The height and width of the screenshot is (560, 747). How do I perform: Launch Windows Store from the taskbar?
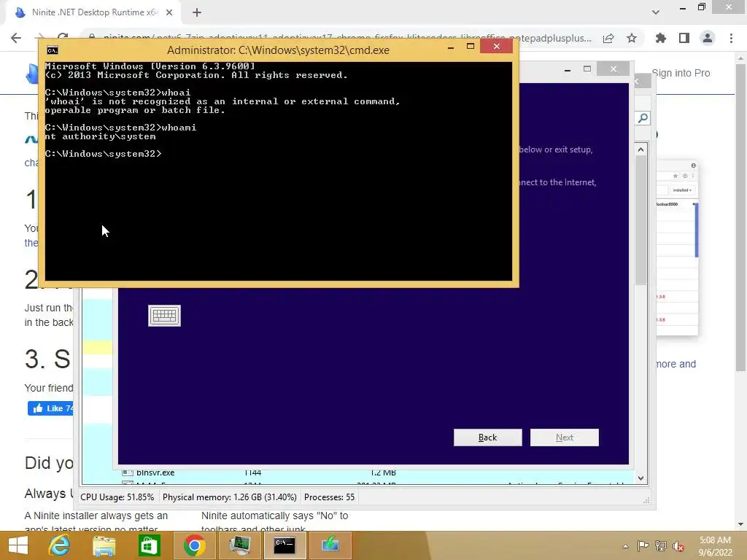tap(149, 545)
